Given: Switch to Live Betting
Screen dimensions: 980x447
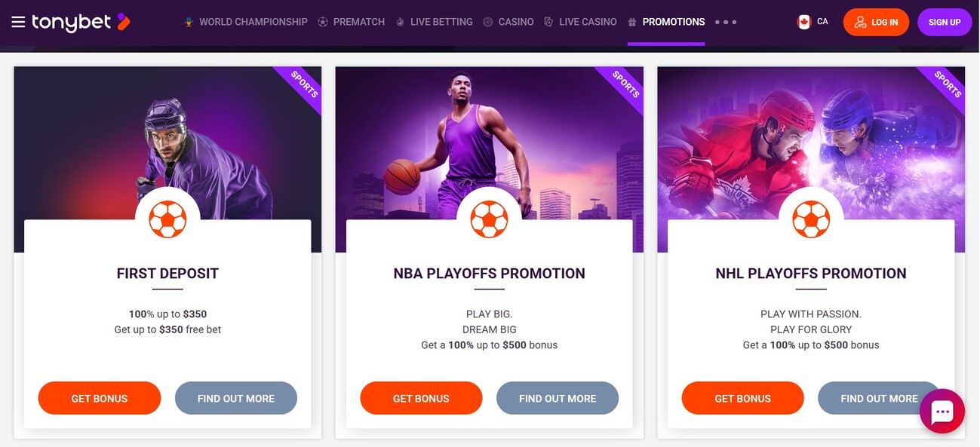Looking at the screenshot, I should pyautogui.click(x=435, y=22).
